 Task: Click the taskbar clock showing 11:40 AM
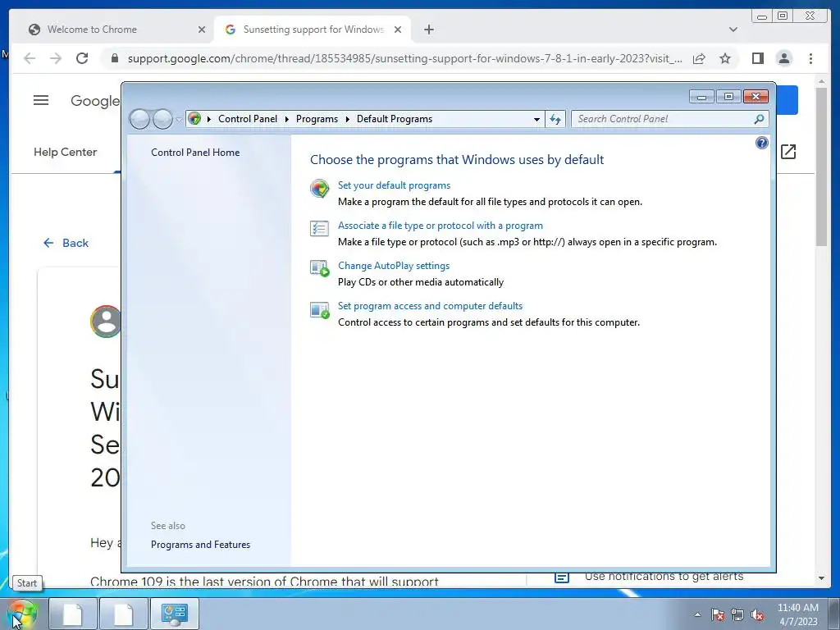tap(797, 614)
